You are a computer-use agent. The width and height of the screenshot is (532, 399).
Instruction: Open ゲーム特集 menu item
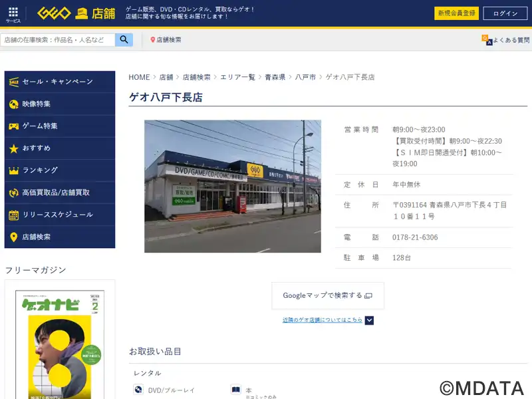coord(60,126)
